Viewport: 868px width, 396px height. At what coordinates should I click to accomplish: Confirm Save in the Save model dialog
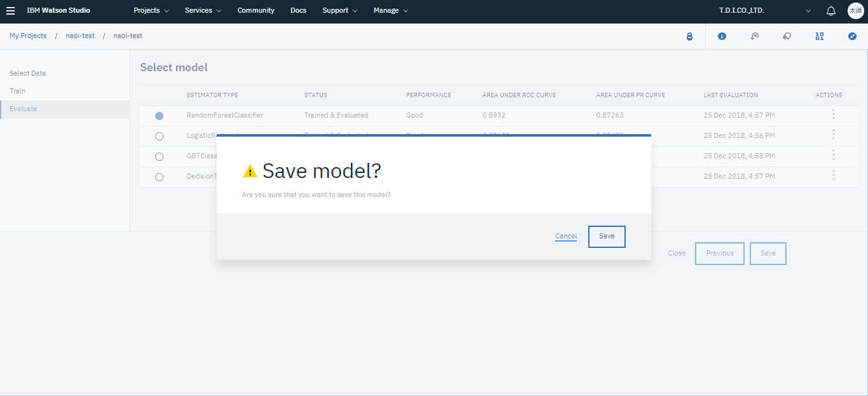tap(607, 236)
